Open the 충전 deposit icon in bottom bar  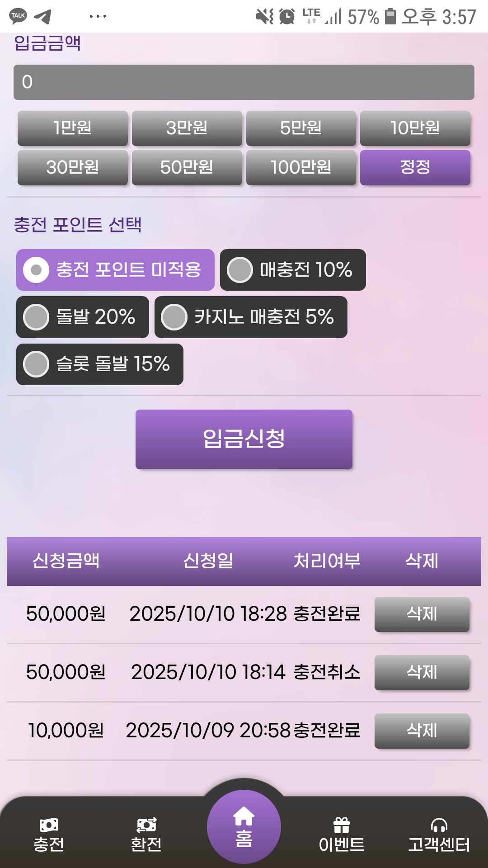point(49,826)
